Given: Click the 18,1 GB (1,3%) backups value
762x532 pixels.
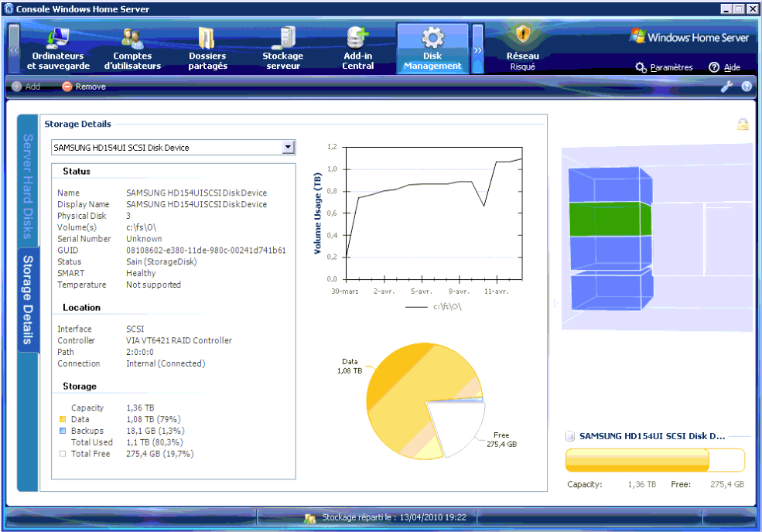Looking at the screenshot, I should point(155,431).
